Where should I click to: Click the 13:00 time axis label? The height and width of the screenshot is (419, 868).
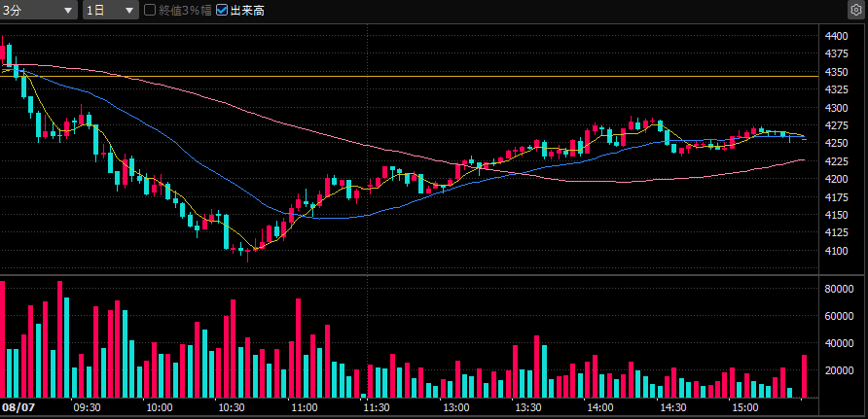456,408
